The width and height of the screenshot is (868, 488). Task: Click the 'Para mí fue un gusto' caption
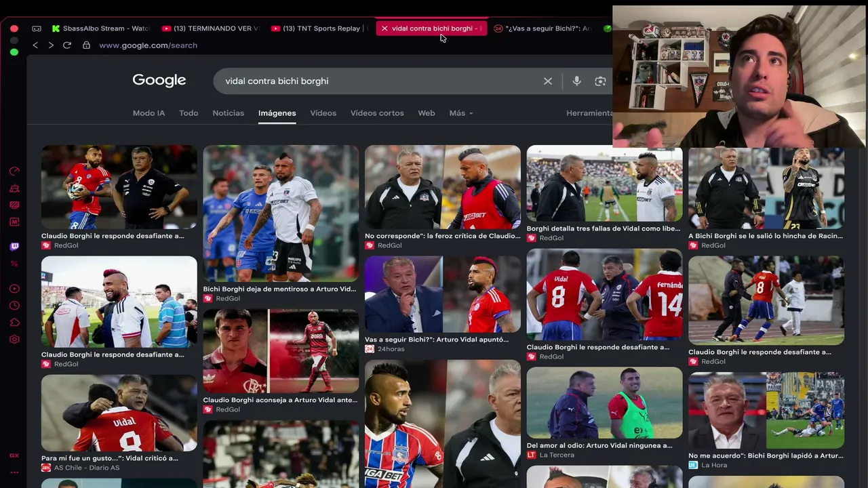110,458
